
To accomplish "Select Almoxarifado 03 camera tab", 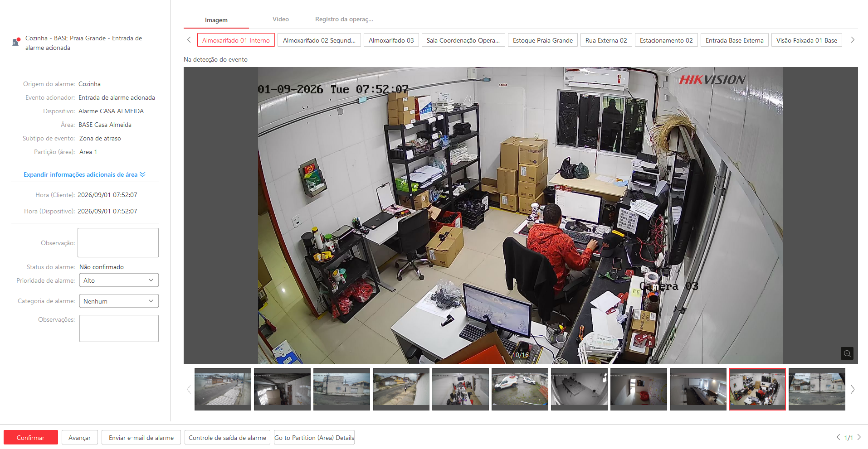I will [391, 40].
